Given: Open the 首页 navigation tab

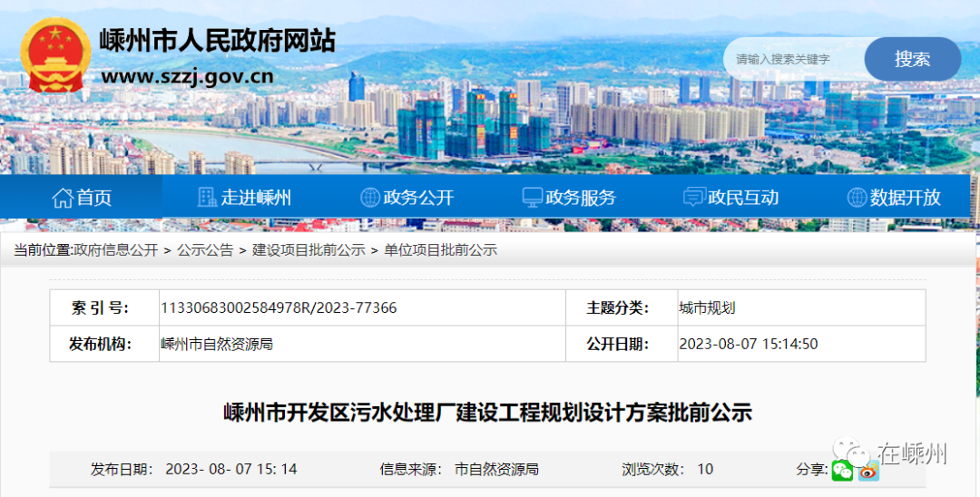Looking at the screenshot, I should 82,198.
